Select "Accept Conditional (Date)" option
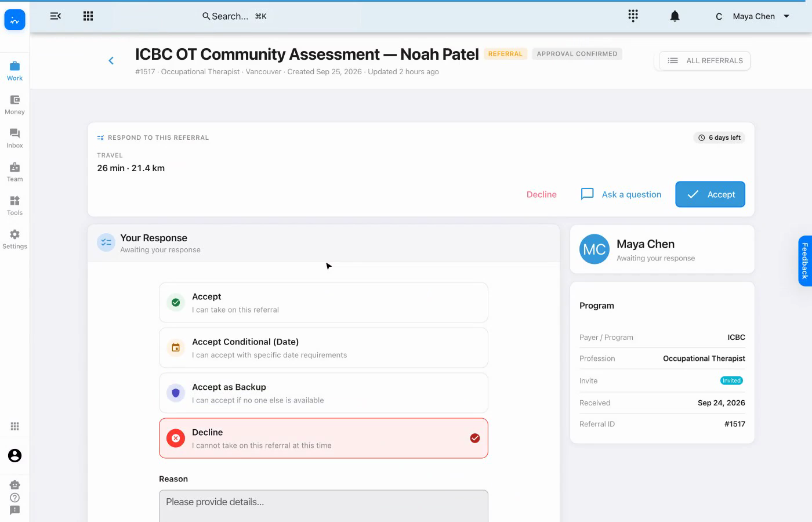 pyautogui.click(x=324, y=348)
